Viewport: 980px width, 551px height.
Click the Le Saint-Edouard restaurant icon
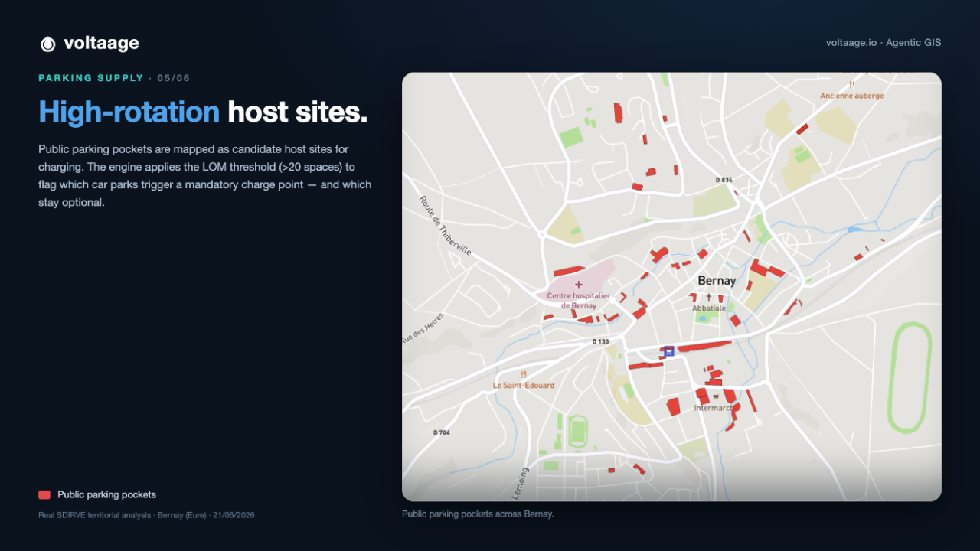[x=524, y=374]
